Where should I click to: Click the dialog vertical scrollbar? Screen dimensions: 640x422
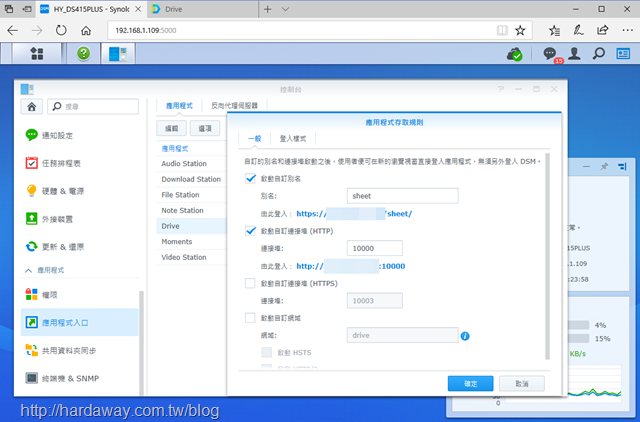click(547, 257)
